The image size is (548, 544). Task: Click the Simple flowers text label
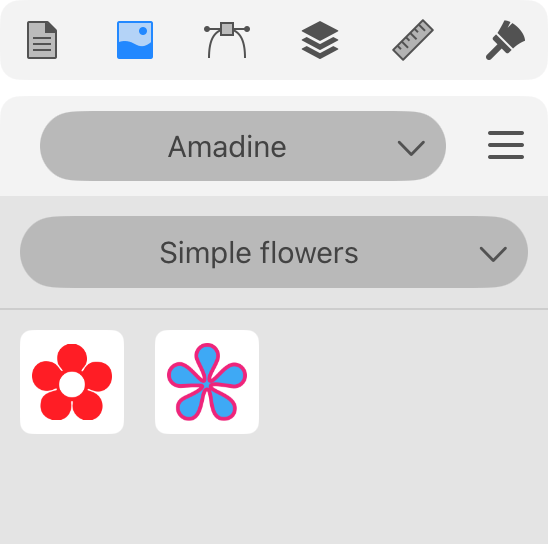click(259, 253)
